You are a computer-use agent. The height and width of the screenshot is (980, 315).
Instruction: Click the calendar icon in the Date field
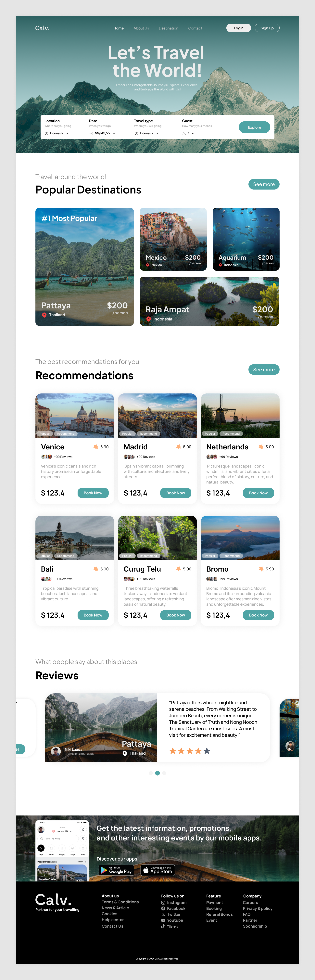tap(91, 134)
